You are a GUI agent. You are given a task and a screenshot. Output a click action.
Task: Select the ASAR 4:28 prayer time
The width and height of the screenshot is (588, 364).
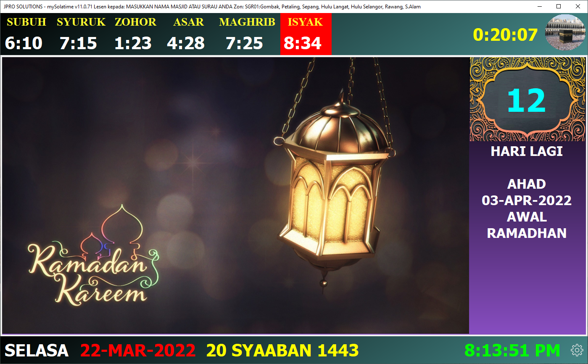(187, 34)
